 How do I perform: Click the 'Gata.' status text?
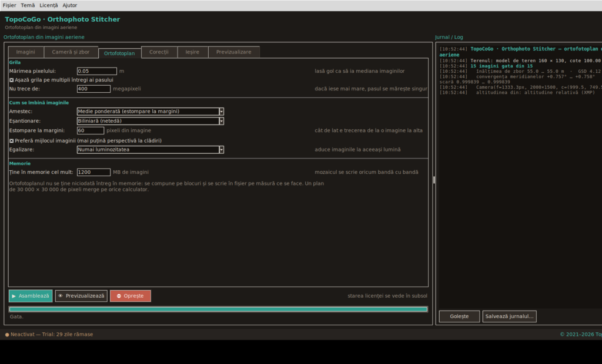[16, 316]
